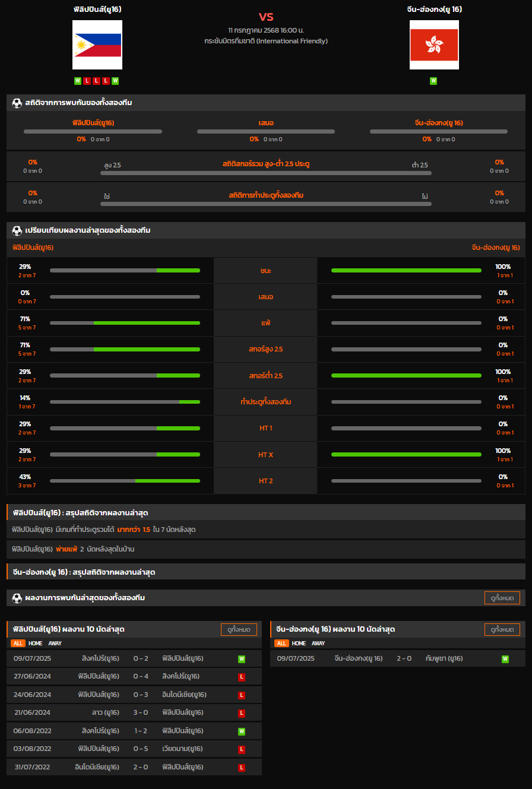Viewport: 532px width, 789px height.
Task: Click 'เวียดนาม(ยู16)' in the results list
Action: click(x=183, y=749)
